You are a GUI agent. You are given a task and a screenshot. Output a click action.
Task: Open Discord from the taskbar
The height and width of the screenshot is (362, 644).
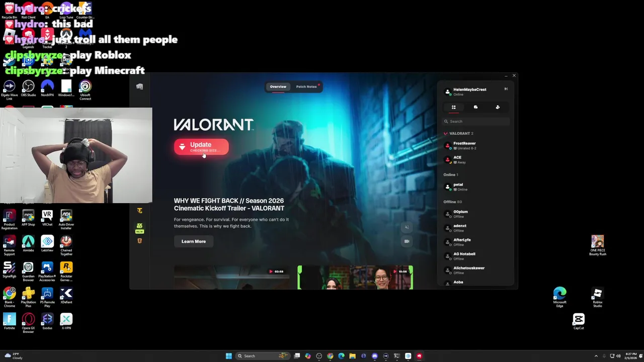click(374, 356)
